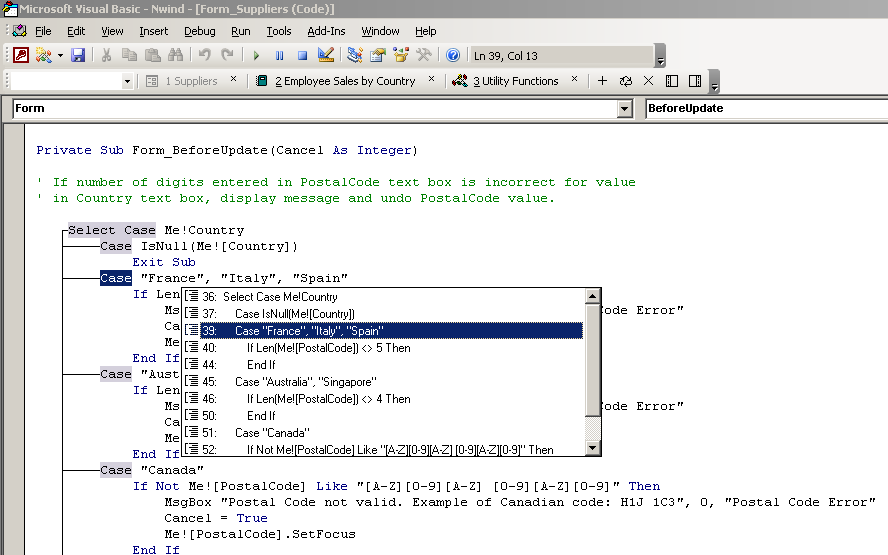Open the File menu
The height and width of the screenshot is (555, 888).
click(x=43, y=31)
